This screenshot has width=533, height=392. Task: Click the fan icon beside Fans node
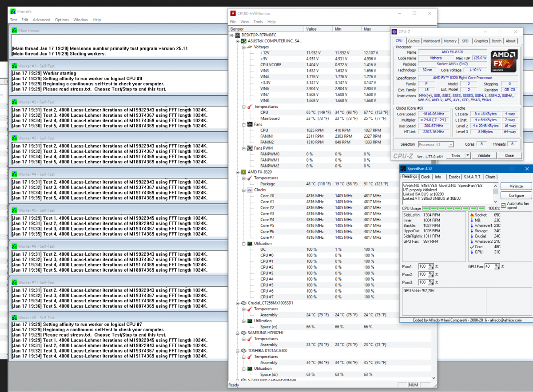[x=250, y=125]
